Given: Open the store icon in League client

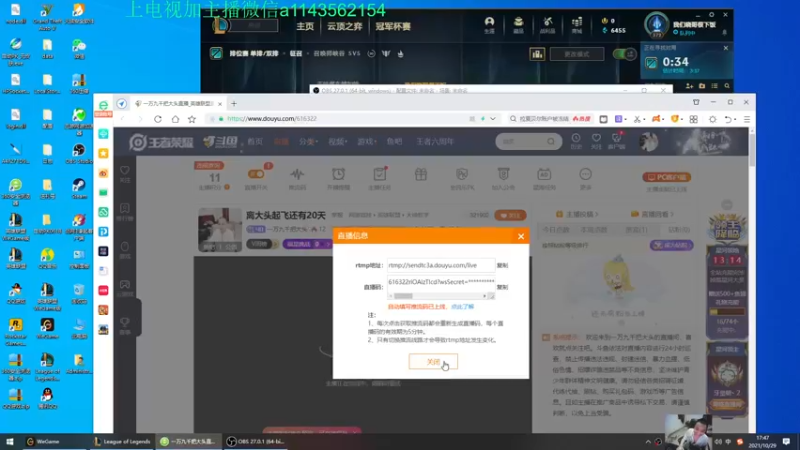Looking at the screenshot, I should pyautogui.click(x=577, y=24).
